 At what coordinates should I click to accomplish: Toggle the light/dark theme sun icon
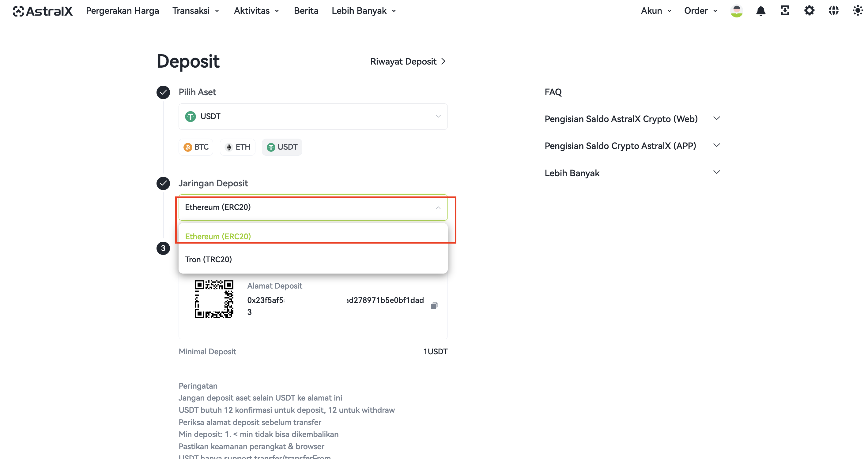pyautogui.click(x=858, y=11)
